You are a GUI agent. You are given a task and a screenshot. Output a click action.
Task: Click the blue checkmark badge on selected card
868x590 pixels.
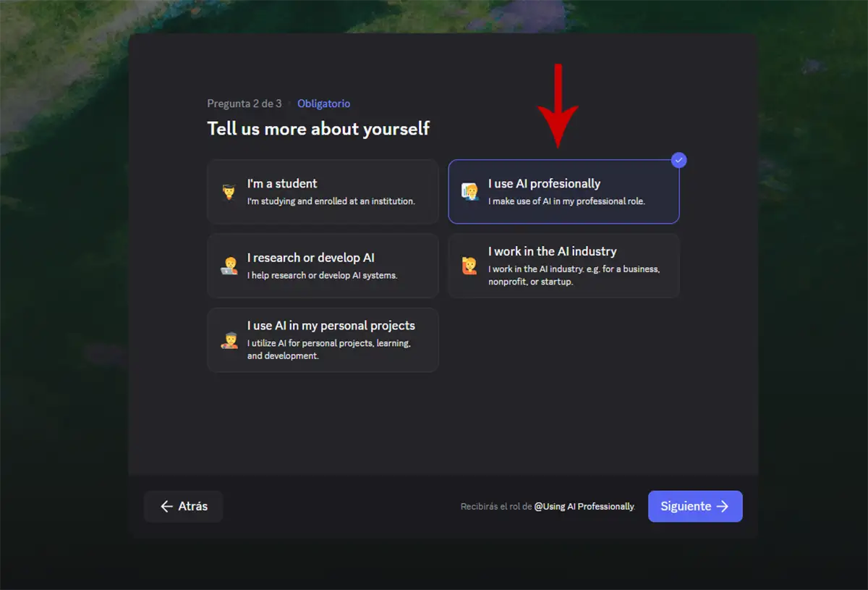[x=678, y=160]
